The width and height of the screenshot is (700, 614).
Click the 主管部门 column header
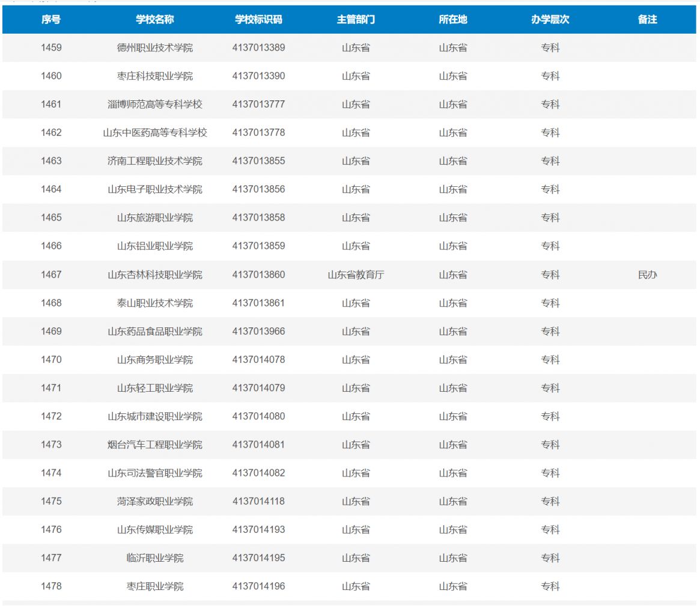click(x=356, y=19)
